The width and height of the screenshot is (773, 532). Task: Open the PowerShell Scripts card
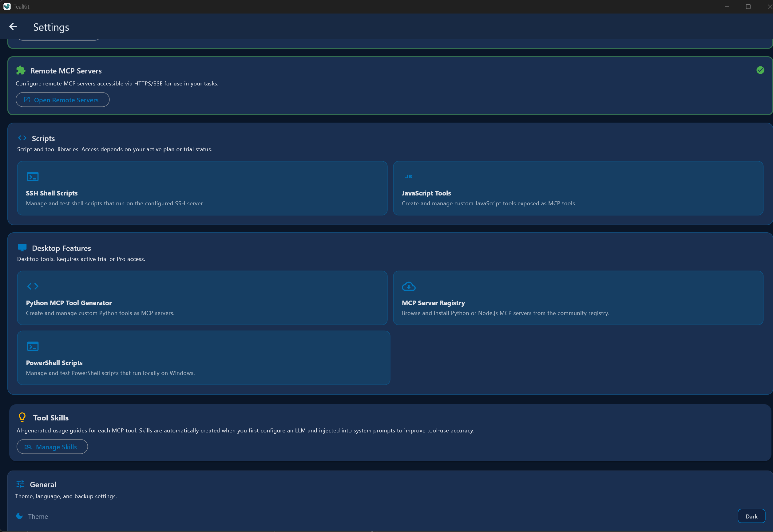204,358
